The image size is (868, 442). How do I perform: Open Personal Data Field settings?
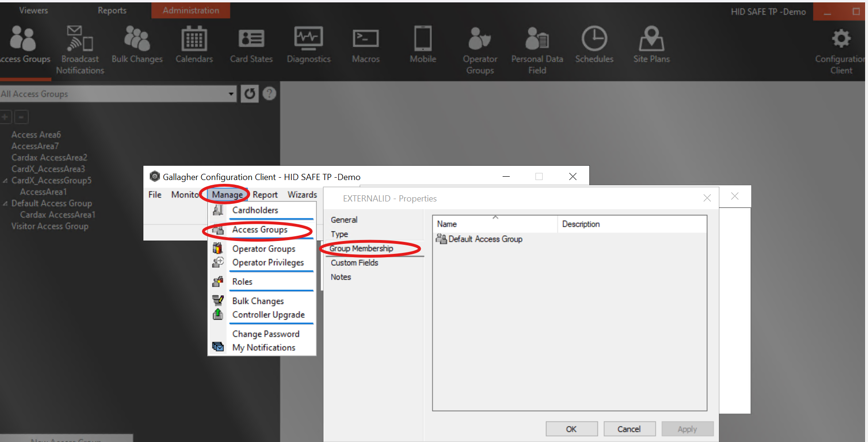click(x=537, y=50)
